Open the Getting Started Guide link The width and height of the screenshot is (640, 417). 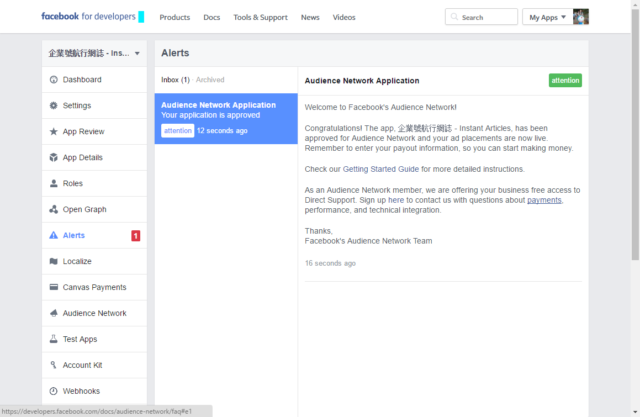380,169
